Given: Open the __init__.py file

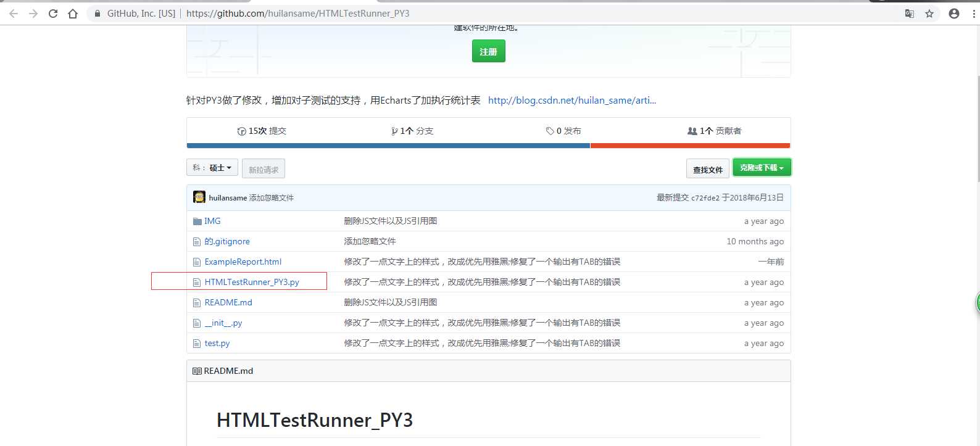Looking at the screenshot, I should [x=223, y=323].
